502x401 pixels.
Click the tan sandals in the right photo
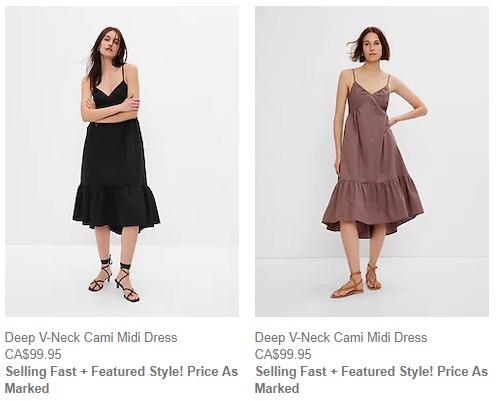(x=355, y=281)
